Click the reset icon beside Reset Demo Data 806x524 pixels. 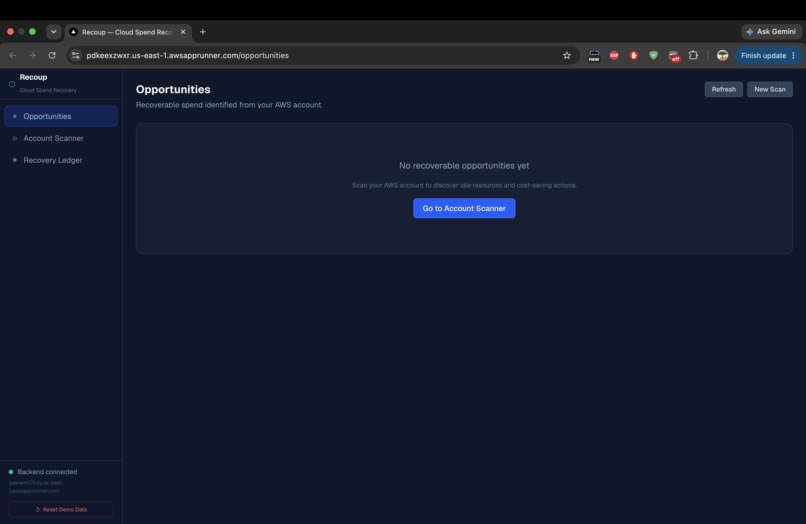tap(38, 510)
